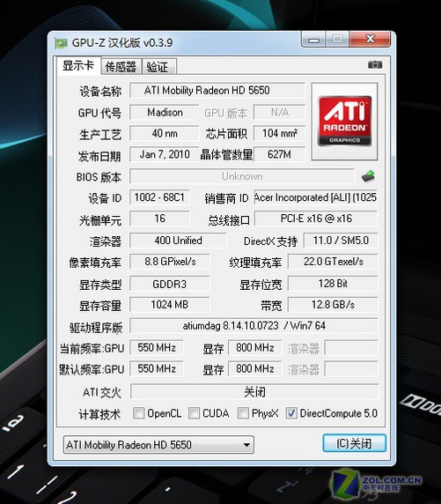Click the GPU-Z 汉化版 v0.3.9 title text

[x=122, y=43]
